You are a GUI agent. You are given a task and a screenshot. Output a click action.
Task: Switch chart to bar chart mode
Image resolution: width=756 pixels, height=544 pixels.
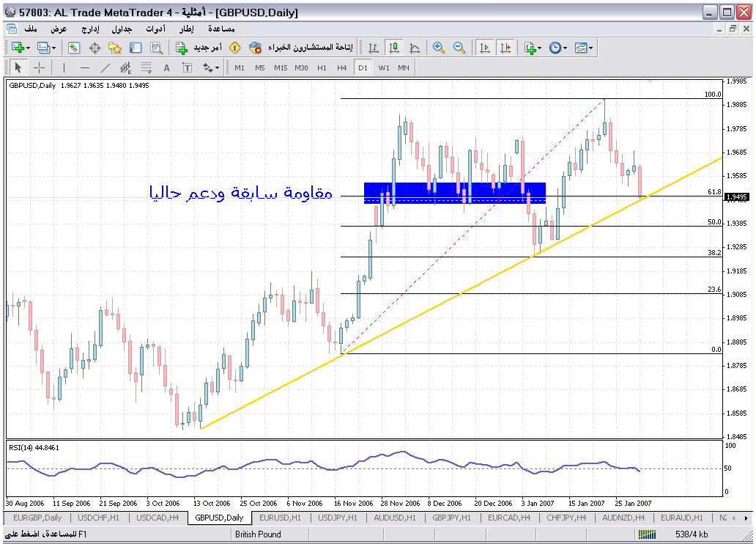coord(374,48)
